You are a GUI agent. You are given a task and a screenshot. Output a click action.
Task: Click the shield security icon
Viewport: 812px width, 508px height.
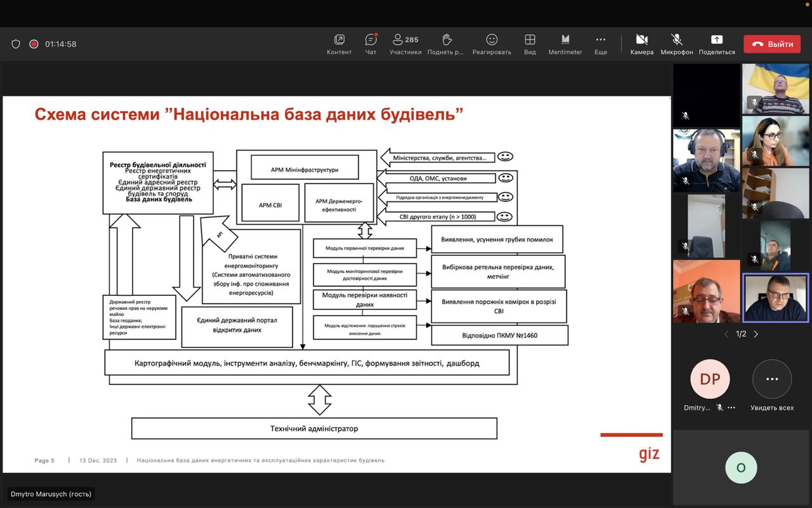coord(16,44)
